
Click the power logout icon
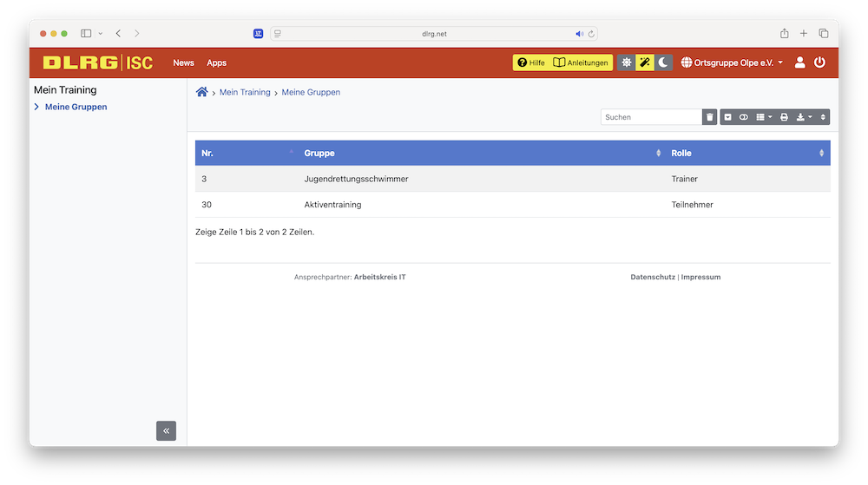click(820, 62)
